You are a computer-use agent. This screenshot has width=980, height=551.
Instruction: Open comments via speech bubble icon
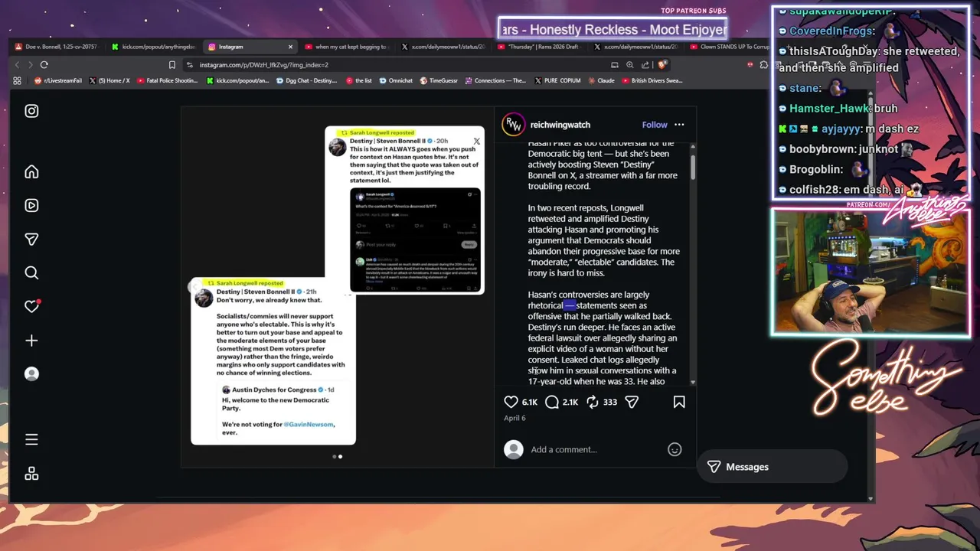[x=552, y=402]
